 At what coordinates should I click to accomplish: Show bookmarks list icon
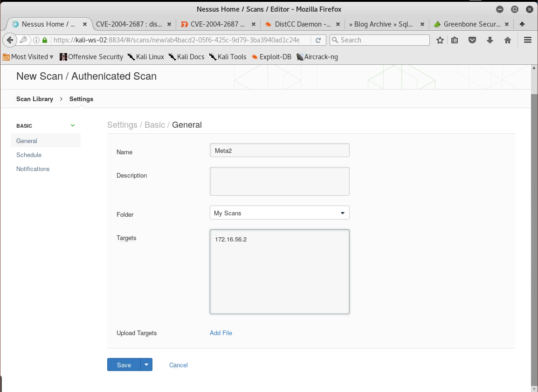[x=455, y=40]
